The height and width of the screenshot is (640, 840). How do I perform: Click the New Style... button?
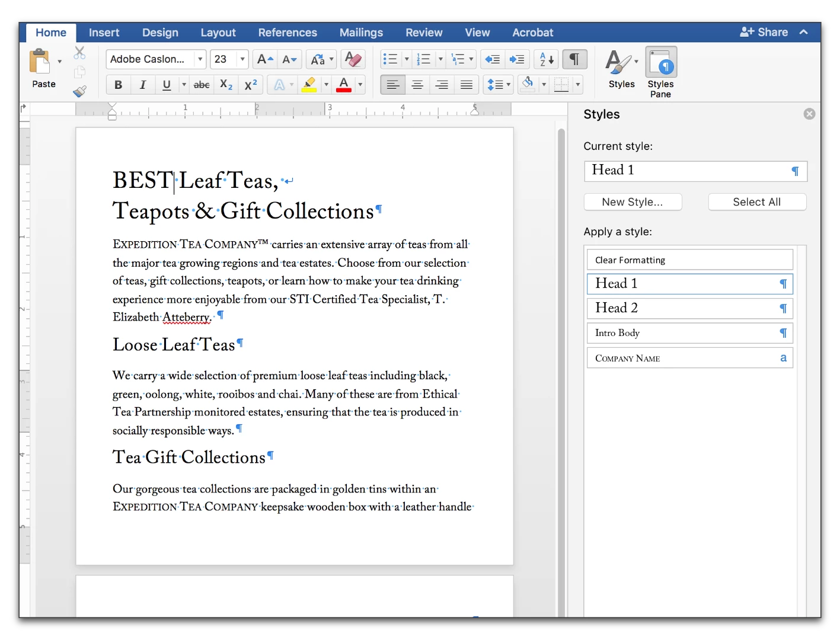632,202
